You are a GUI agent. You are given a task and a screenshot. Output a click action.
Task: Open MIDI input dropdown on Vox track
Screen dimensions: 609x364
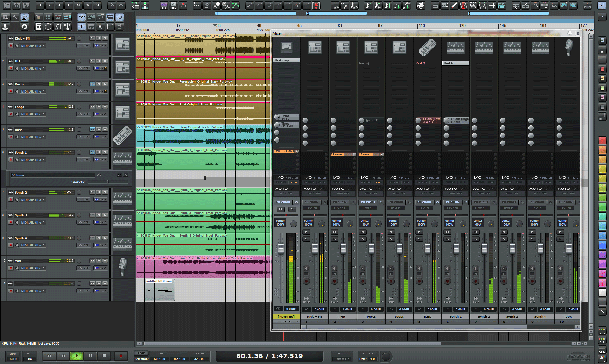coord(33,268)
